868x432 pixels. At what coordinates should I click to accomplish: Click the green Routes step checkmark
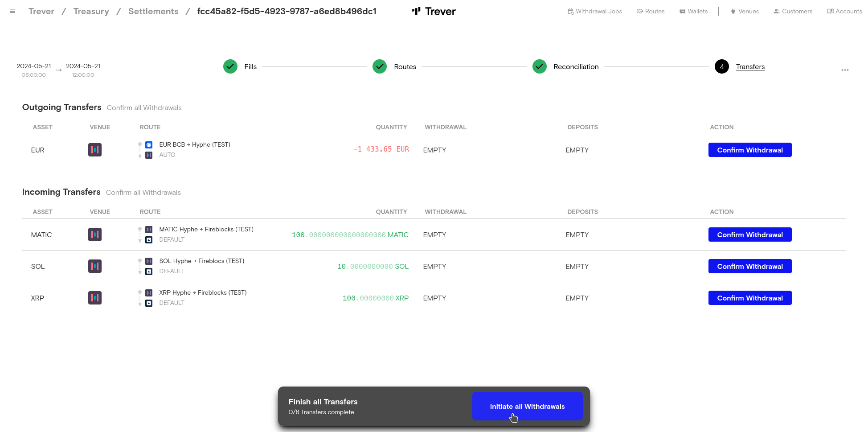[380, 67]
